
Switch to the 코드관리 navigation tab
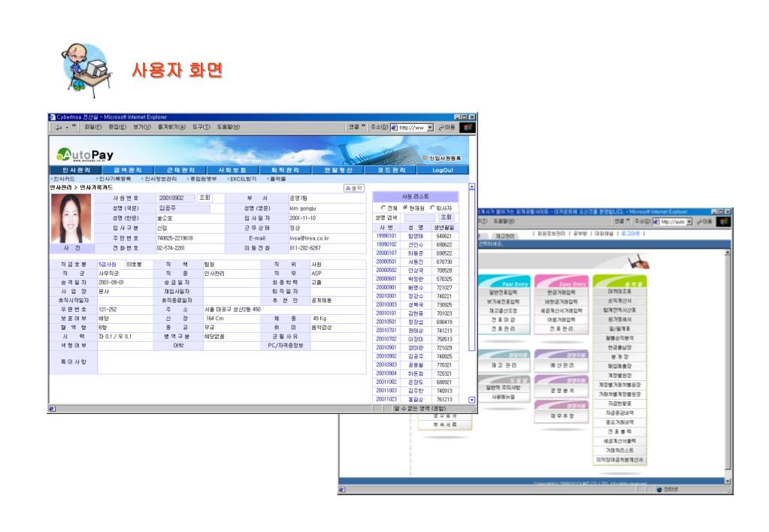(391, 170)
